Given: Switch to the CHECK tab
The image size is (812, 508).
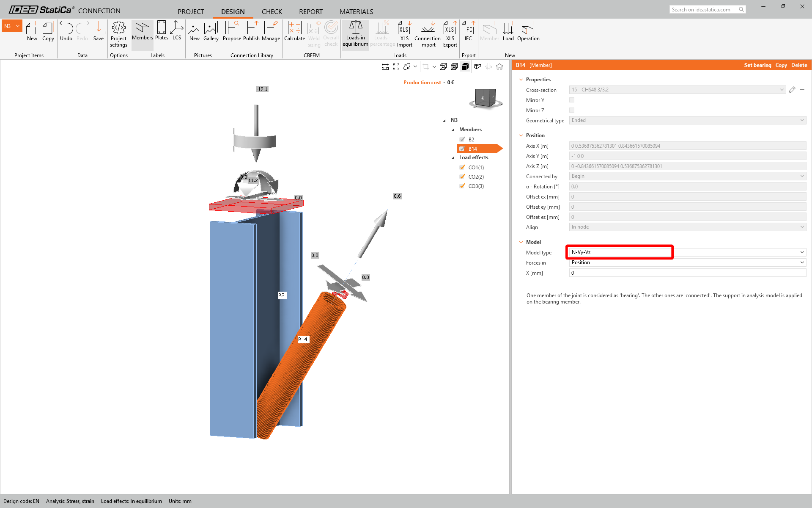Looking at the screenshot, I should tap(272, 11).
